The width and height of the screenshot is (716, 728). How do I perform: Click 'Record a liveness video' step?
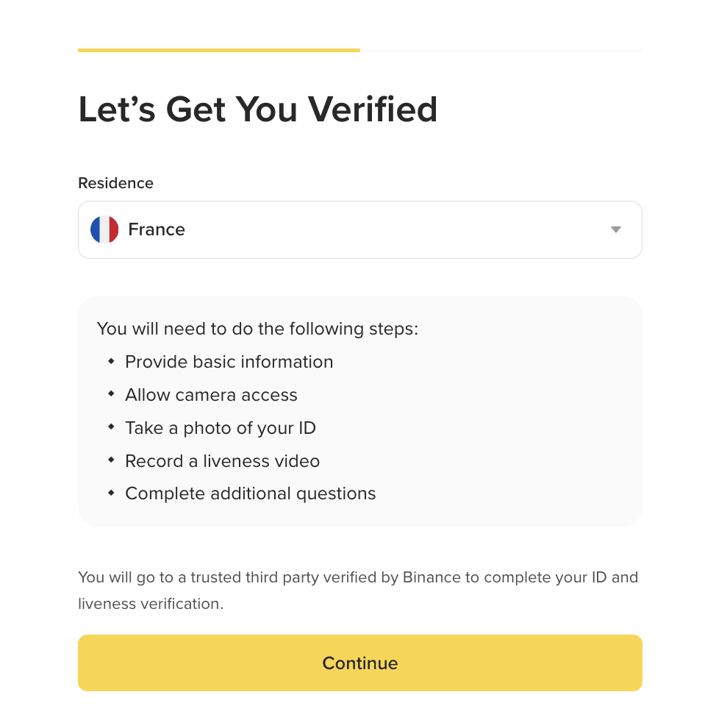[x=222, y=461]
